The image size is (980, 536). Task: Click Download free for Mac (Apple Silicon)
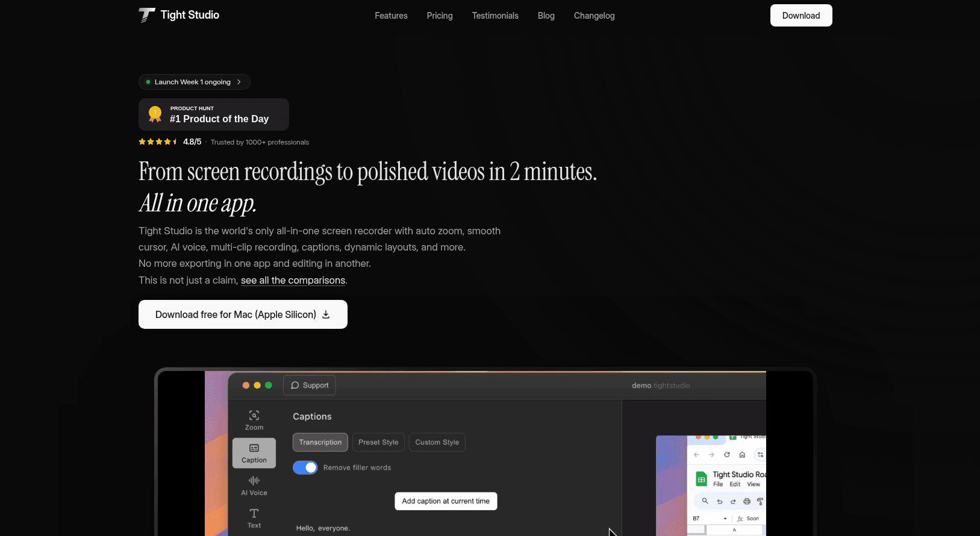(x=243, y=314)
